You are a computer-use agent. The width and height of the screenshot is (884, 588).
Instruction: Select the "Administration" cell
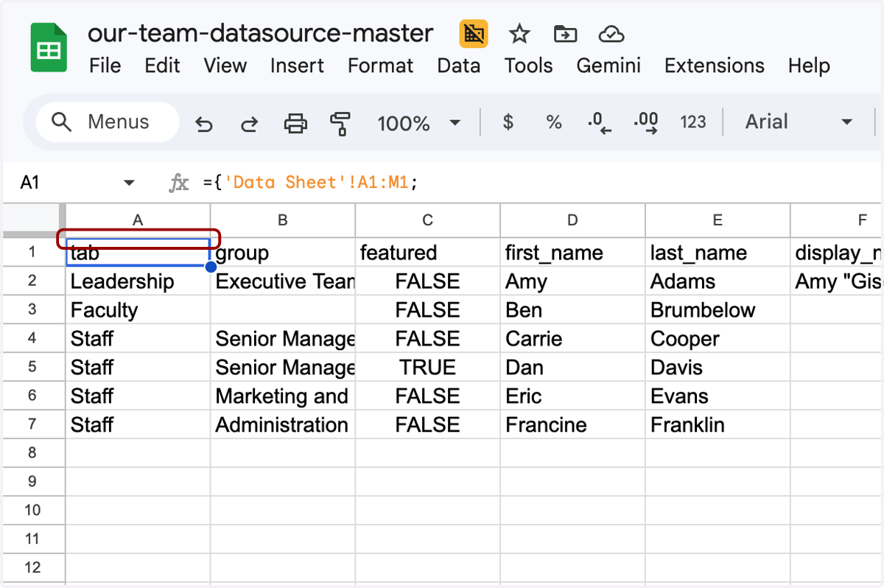click(x=283, y=424)
